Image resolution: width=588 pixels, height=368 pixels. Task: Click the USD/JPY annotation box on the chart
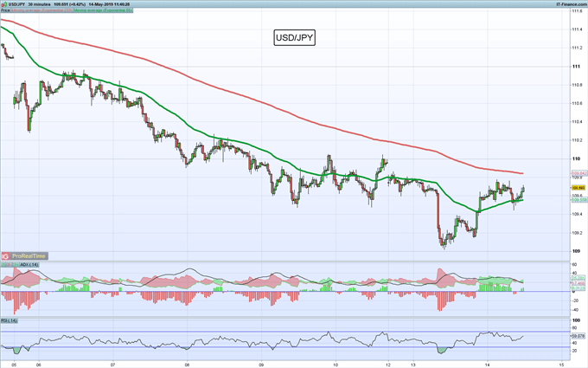point(294,37)
